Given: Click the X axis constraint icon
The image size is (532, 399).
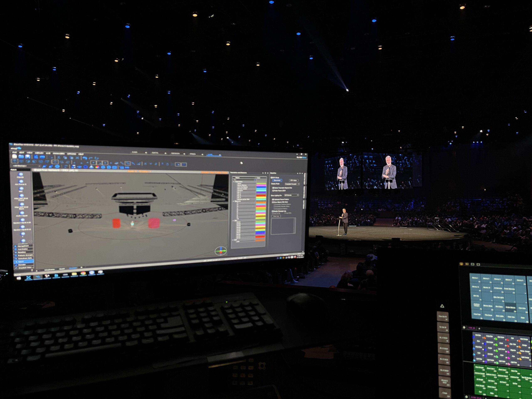Looking at the screenshot, I should tap(145, 164).
